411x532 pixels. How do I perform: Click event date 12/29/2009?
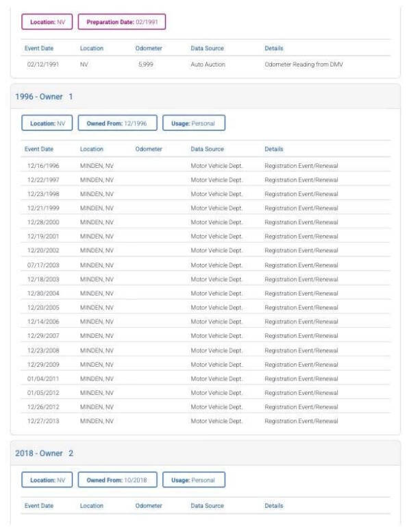43,365
